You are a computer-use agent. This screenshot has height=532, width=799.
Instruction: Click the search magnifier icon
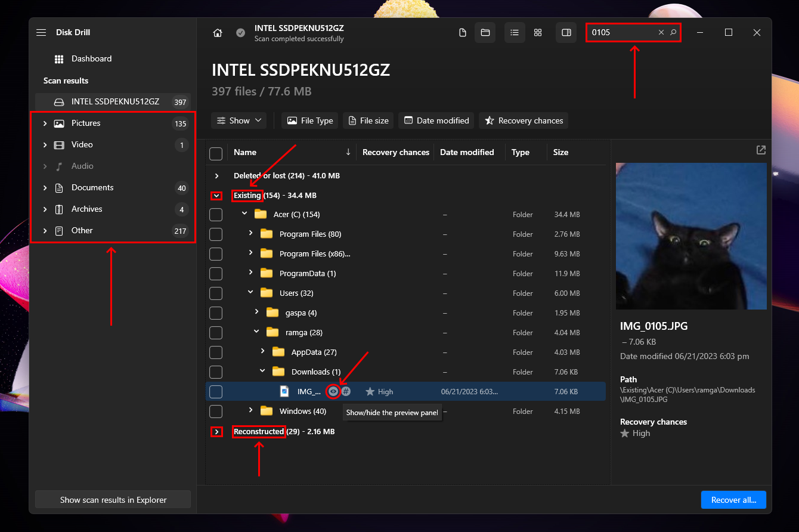point(673,33)
